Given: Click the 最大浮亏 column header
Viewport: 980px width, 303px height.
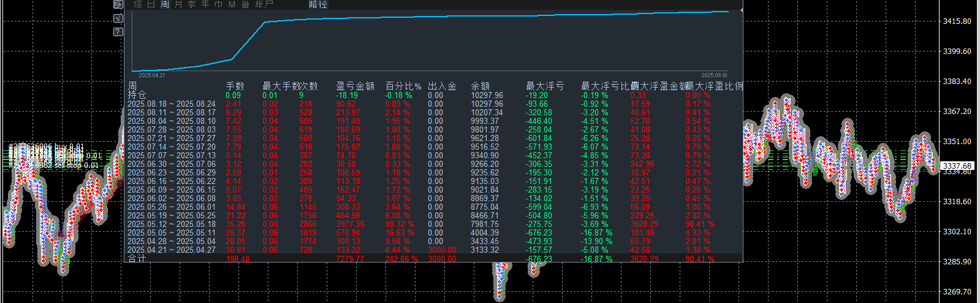Looking at the screenshot, I should point(545,86).
